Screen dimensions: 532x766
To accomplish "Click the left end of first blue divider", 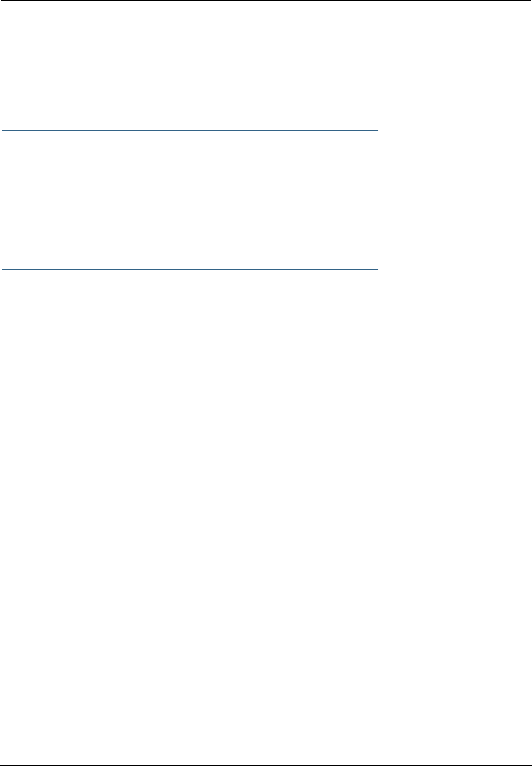I will (x=3, y=42).
